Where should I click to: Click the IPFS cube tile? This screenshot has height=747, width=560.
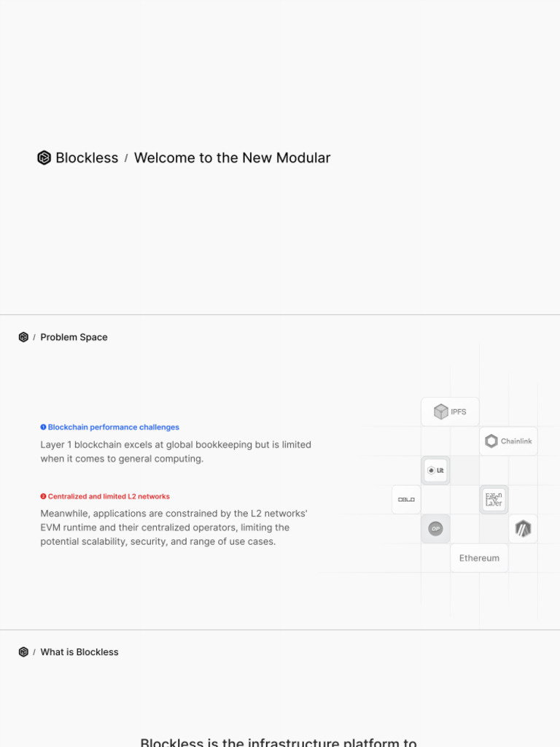click(450, 412)
